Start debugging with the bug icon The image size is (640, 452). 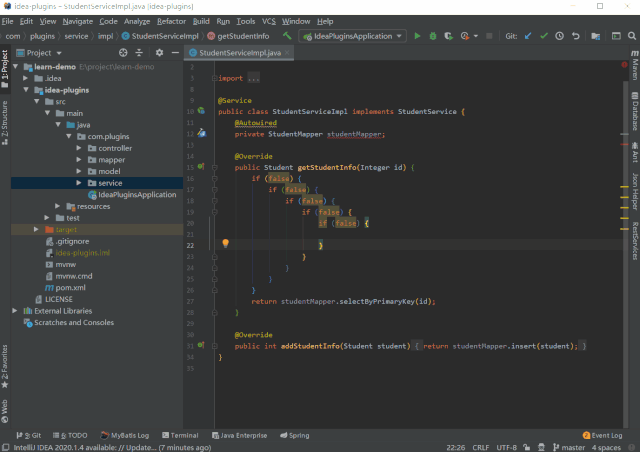pos(434,36)
